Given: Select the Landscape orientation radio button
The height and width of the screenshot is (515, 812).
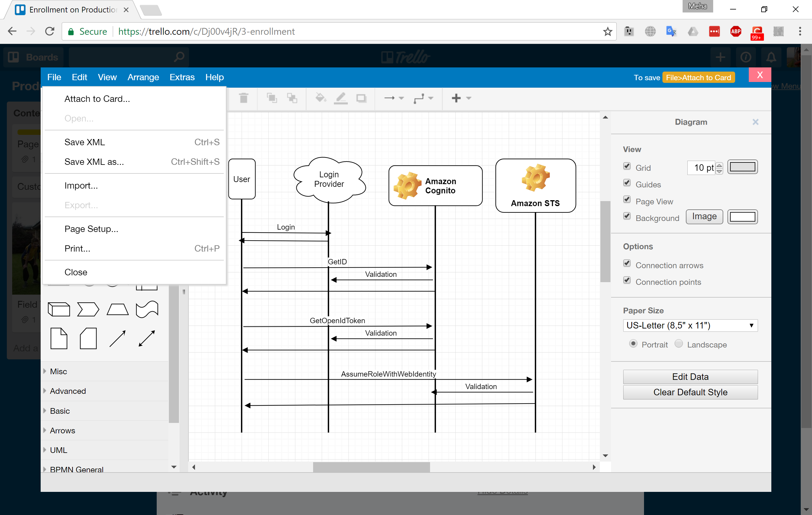Looking at the screenshot, I should pyautogui.click(x=679, y=344).
